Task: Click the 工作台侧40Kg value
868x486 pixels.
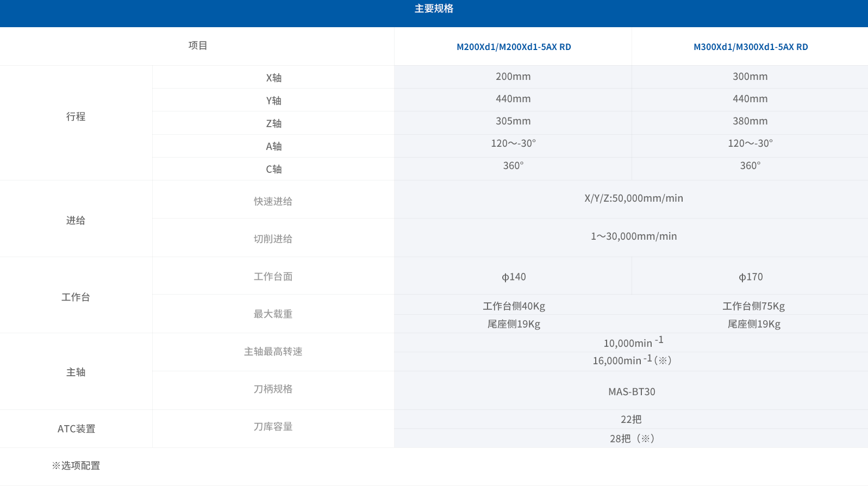Action: (514, 306)
